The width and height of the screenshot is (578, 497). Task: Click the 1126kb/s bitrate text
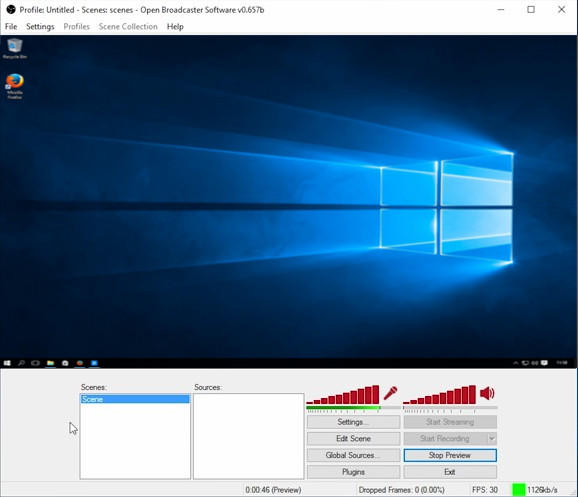[x=542, y=490]
